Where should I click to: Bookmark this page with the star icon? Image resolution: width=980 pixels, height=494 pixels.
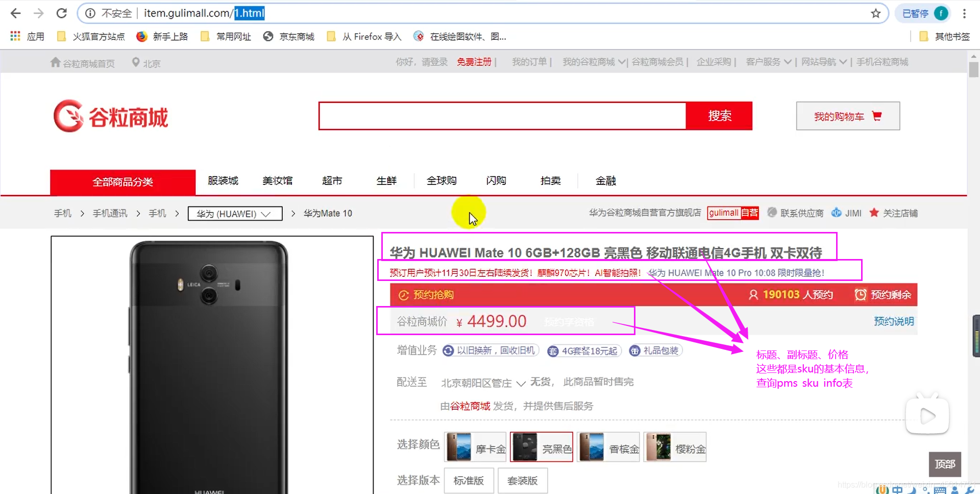click(x=876, y=13)
